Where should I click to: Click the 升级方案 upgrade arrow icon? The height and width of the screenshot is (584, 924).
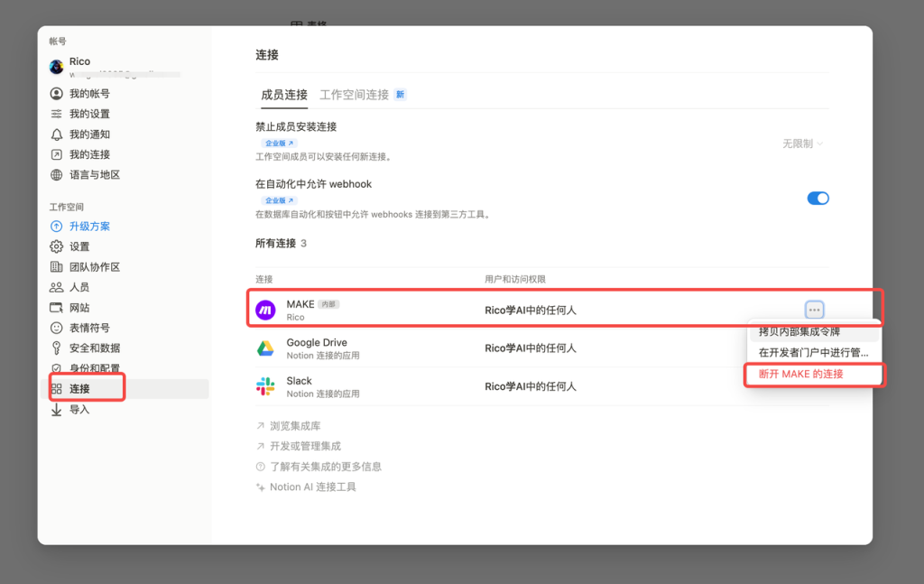(55, 226)
